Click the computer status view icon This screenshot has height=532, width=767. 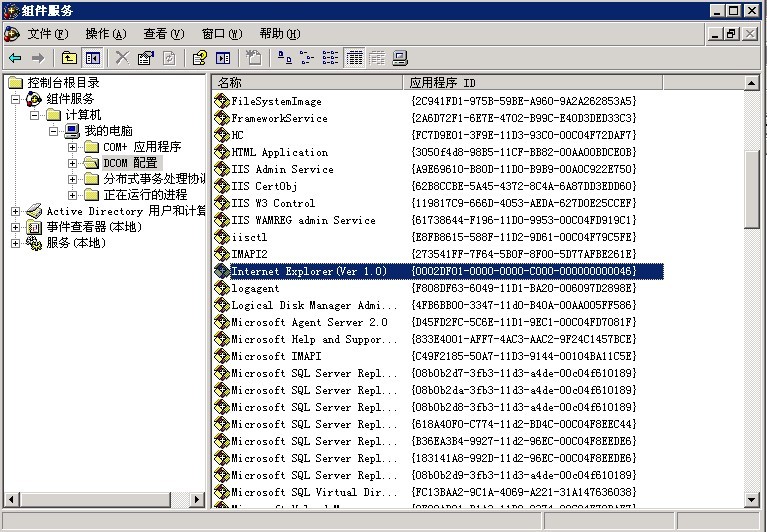coord(400,58)
